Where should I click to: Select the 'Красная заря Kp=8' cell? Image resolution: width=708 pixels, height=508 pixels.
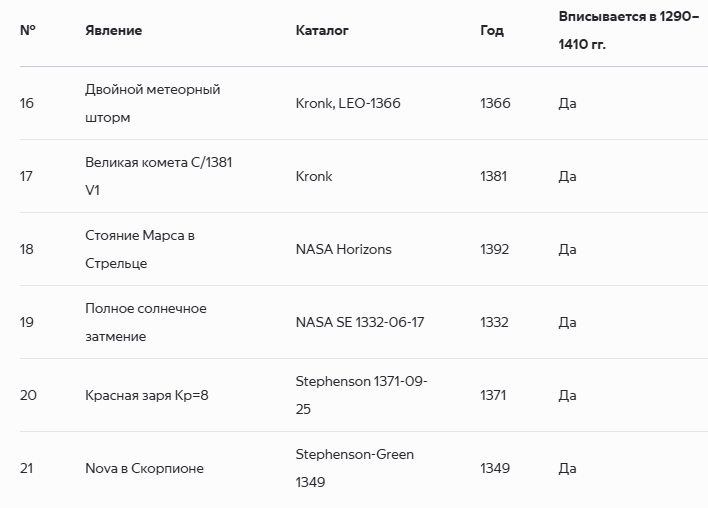click(146, 396)
